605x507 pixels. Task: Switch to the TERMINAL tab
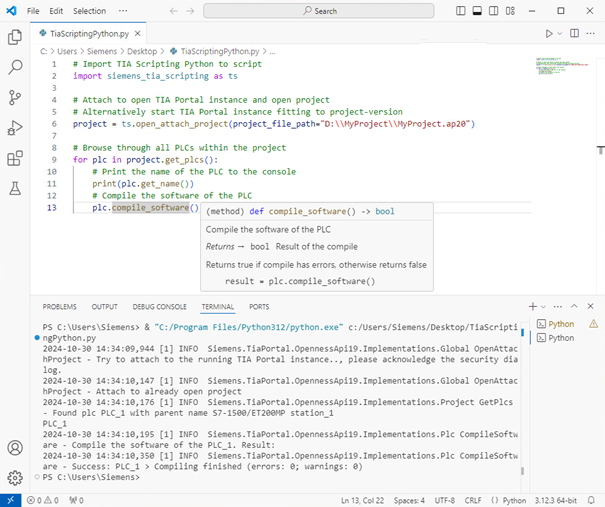[218, 307]
